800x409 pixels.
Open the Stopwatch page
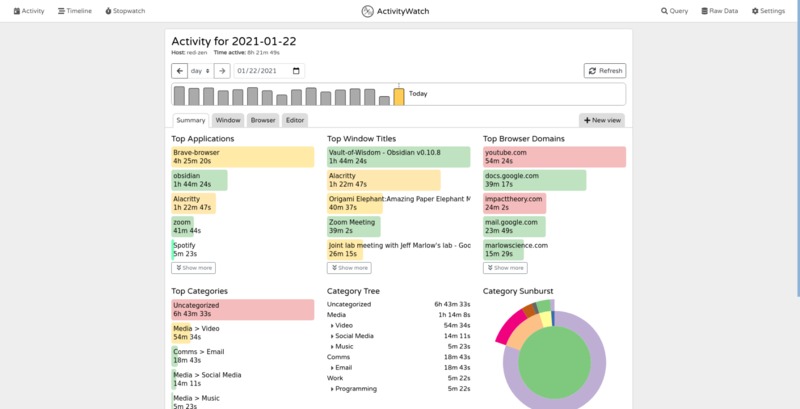(125, 11)
